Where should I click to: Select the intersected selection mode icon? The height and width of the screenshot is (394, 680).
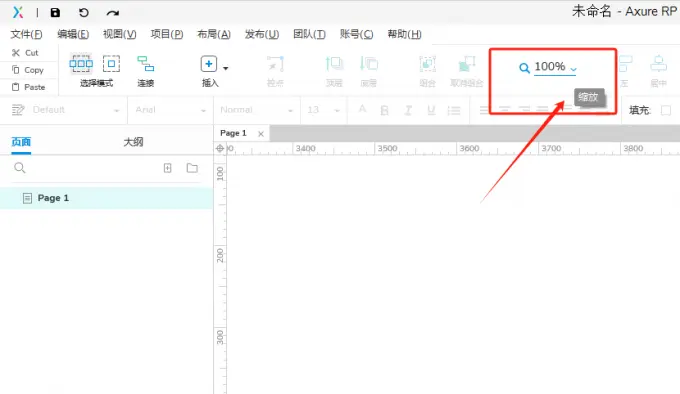(81, 64)
